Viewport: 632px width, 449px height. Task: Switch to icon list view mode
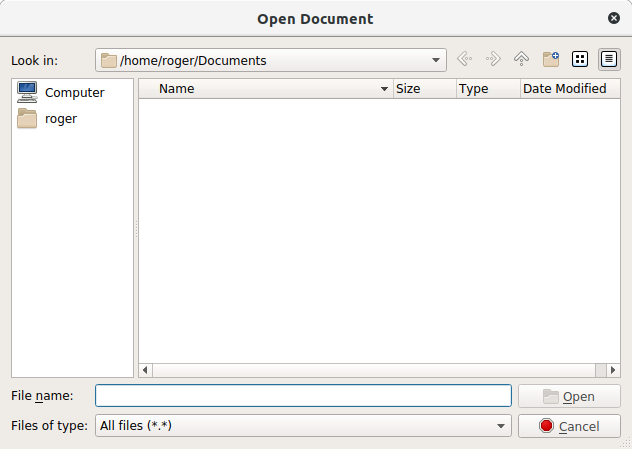[x=579, y=60]
